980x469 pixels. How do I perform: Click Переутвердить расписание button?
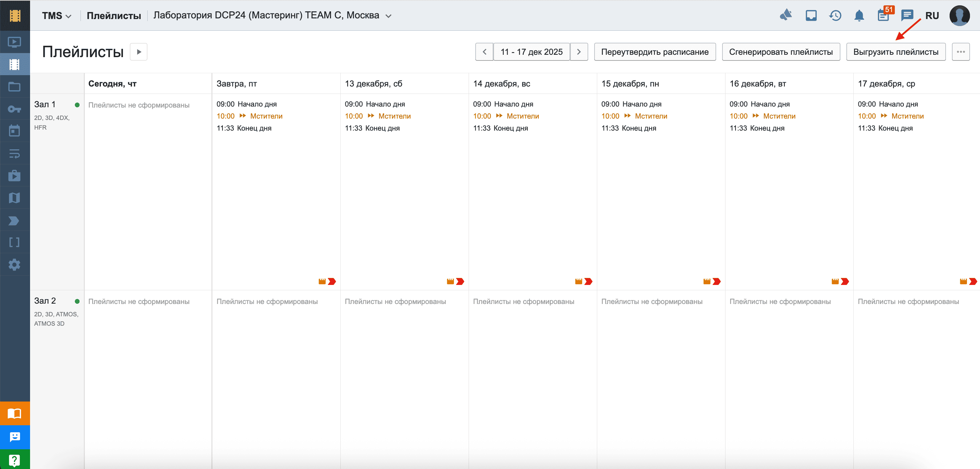pos(655,52)
